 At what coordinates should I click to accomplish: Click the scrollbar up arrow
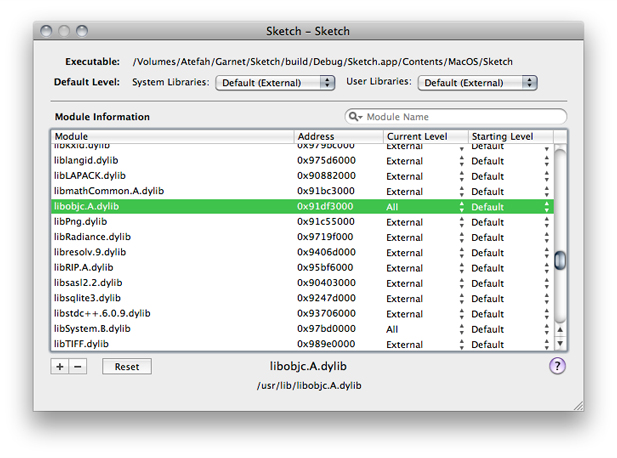(560, 330)
